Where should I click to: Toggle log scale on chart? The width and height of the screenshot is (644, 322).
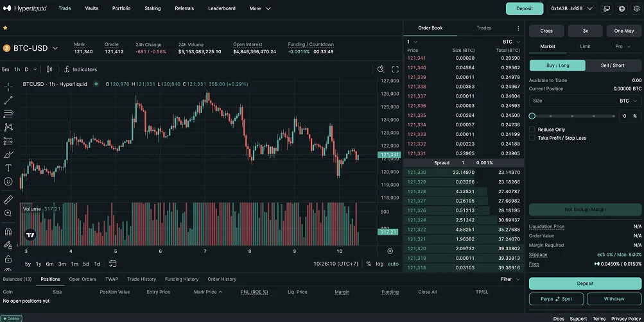(x=379, y=264)
